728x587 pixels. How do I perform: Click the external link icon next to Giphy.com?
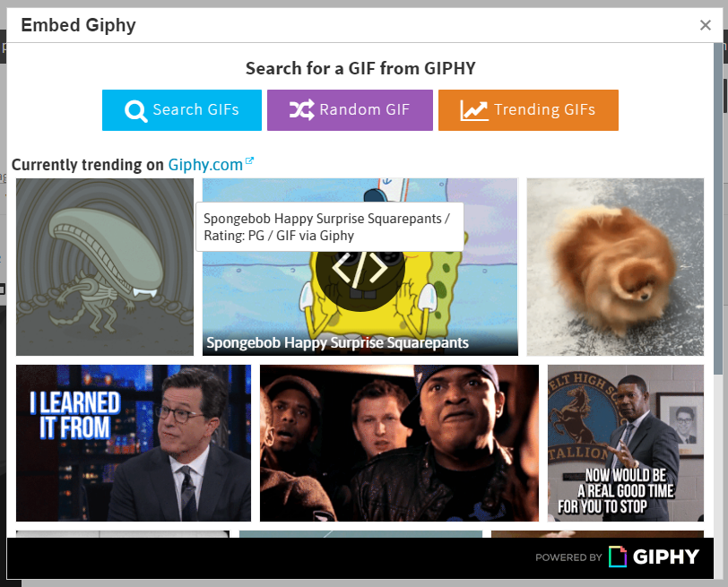(249, 160)
